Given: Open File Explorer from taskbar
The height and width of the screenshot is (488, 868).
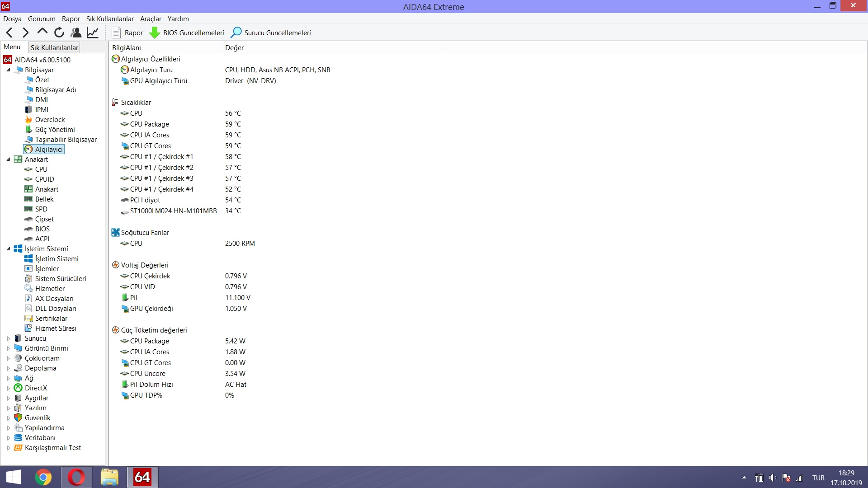Looking at the screenshot, I should [109, 477].
